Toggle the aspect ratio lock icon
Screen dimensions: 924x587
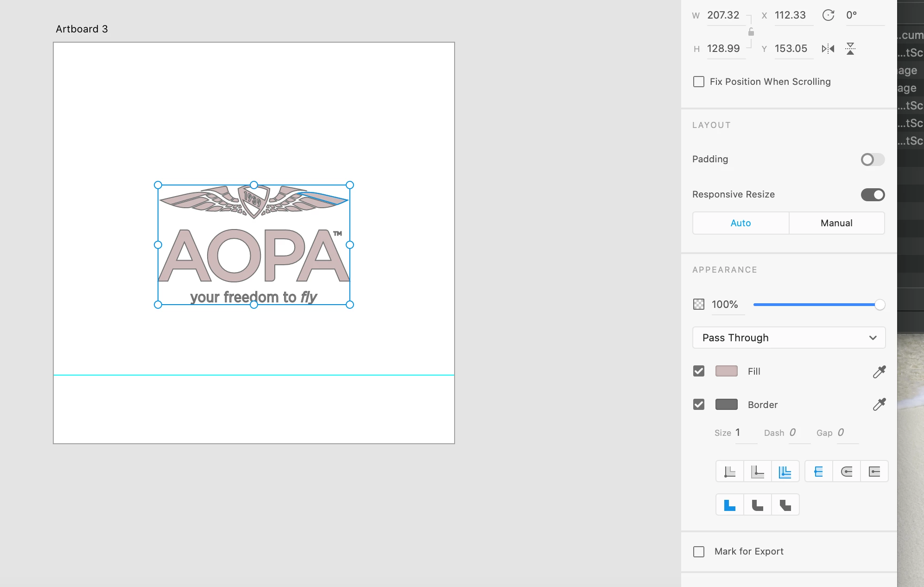click(751, 32)
